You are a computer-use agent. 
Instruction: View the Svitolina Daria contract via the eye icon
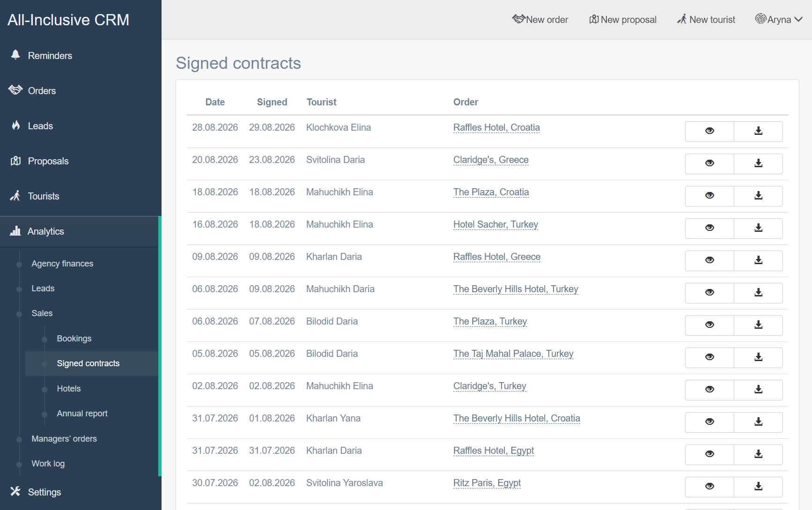pyautogui.click(x=709, y=163)
